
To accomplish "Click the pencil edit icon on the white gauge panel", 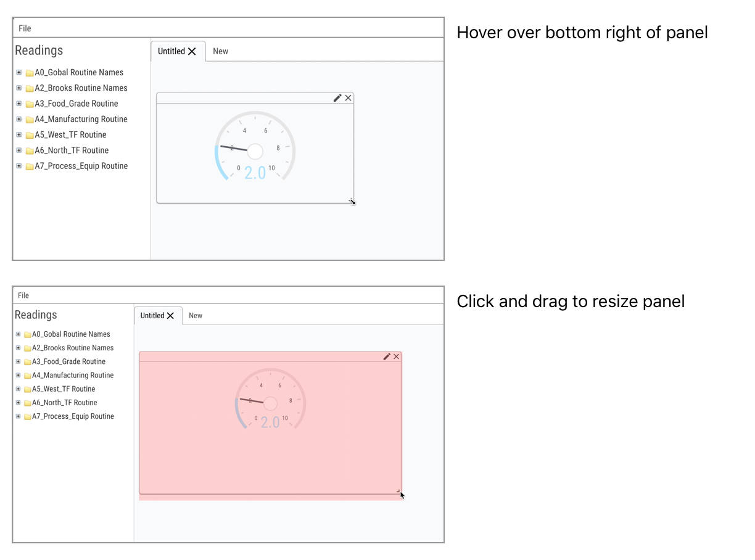I will pos(337,98).
